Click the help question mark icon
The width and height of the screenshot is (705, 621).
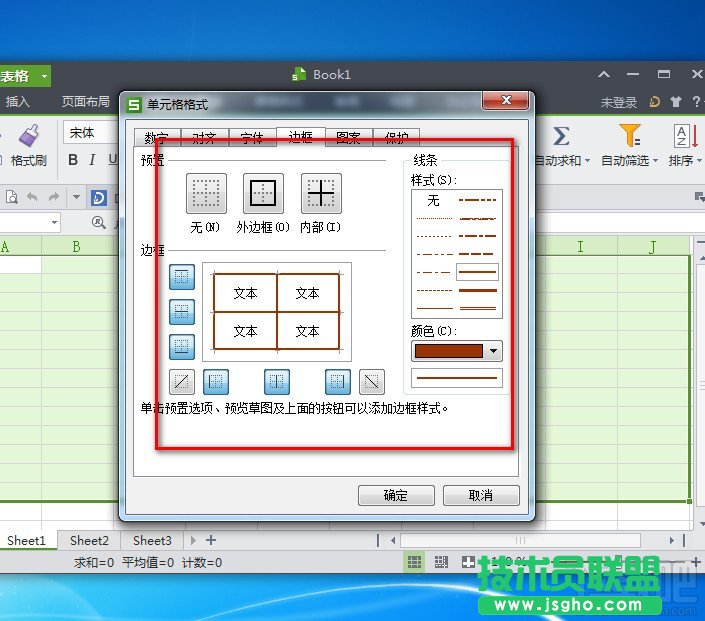[x=696, y=102]
